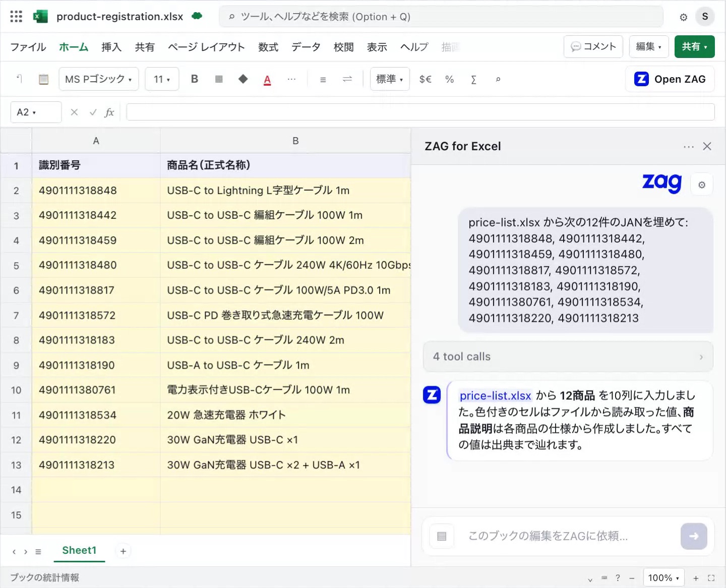The height and width of the screenshot is (588, 726).
Task: Open ZAG panel more options ellipsis
Action: tap(689, 146)
